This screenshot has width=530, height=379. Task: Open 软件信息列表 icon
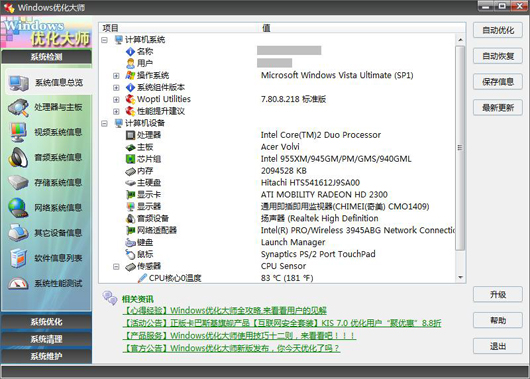click(x=19, y=258)
